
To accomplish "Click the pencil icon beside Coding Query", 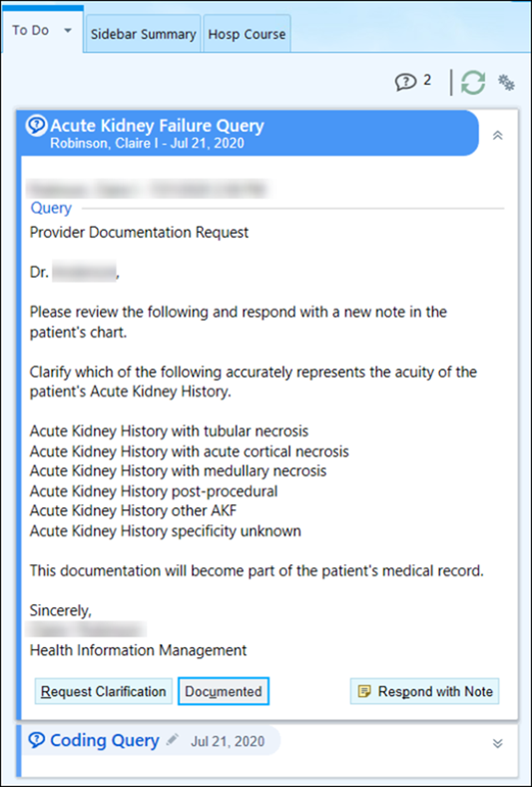I will (x=172, y=739).
